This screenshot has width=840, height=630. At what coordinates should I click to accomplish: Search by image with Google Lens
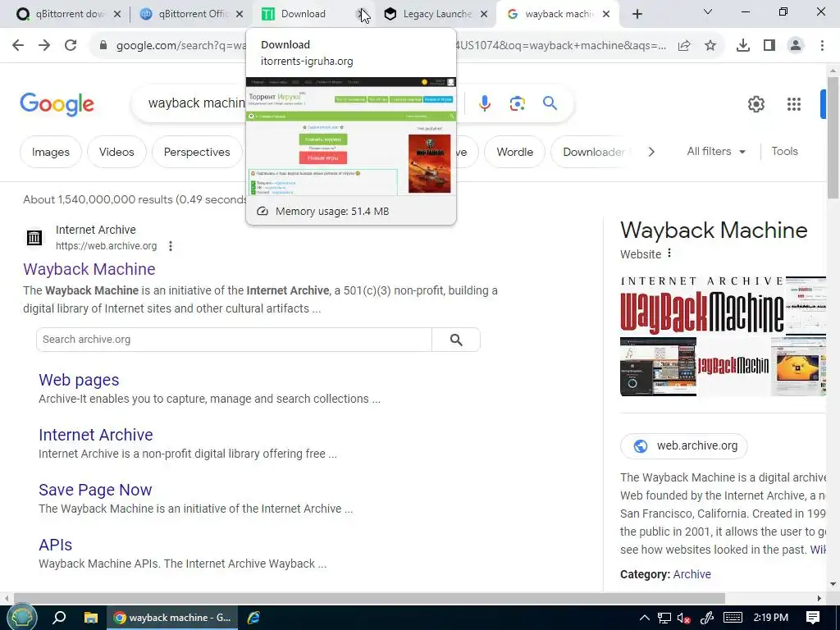517,103
